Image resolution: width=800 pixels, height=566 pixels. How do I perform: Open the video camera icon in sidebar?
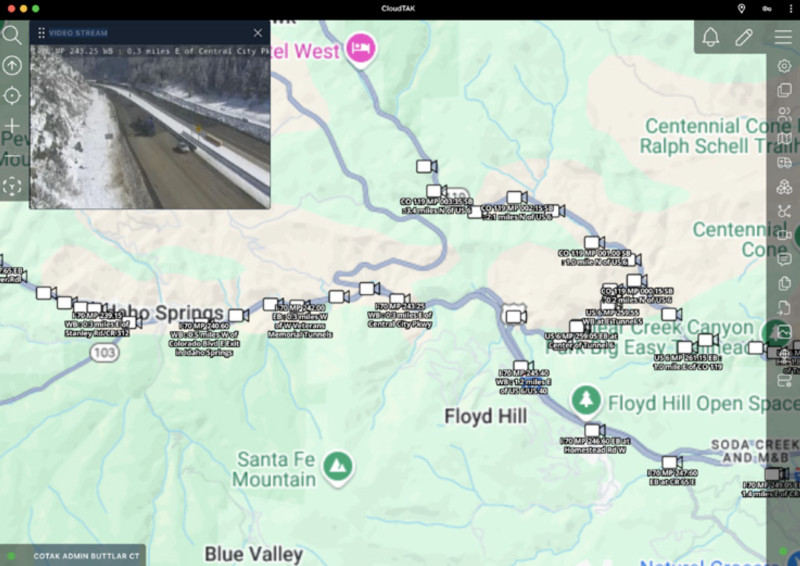point(784,235)
